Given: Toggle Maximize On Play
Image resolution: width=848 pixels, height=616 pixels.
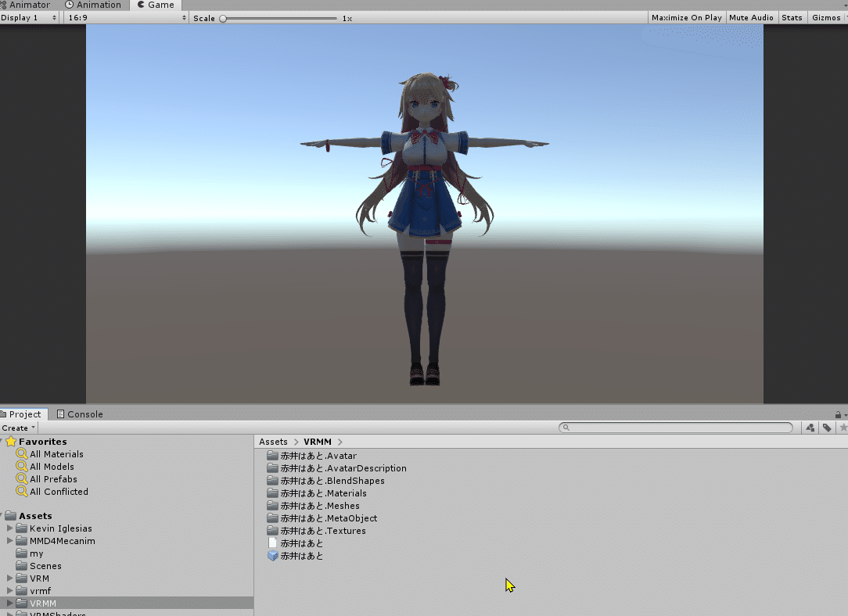Looking at the screenshot, I should tap(686, 18).
